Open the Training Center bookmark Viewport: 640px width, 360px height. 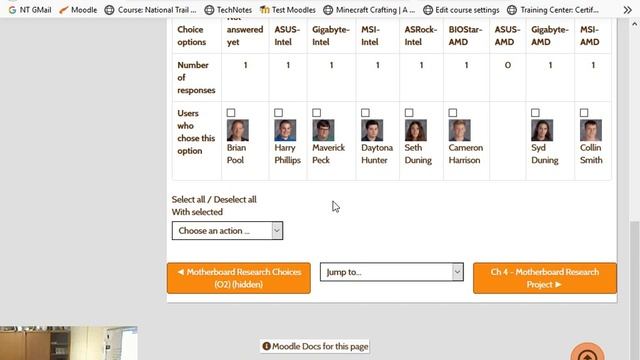pyautogui.click(x=553, y=10)
